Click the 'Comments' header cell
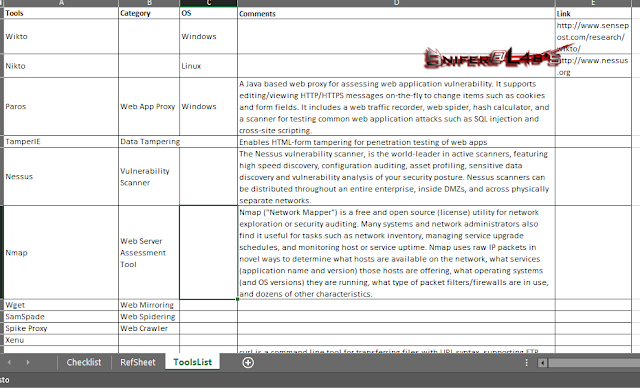 tap(396, 13)
